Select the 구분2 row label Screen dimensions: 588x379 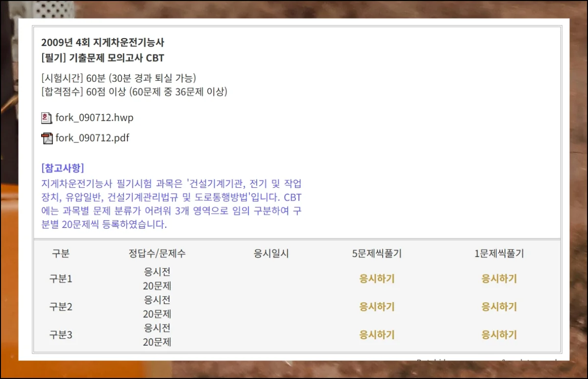tap(61, 307)
